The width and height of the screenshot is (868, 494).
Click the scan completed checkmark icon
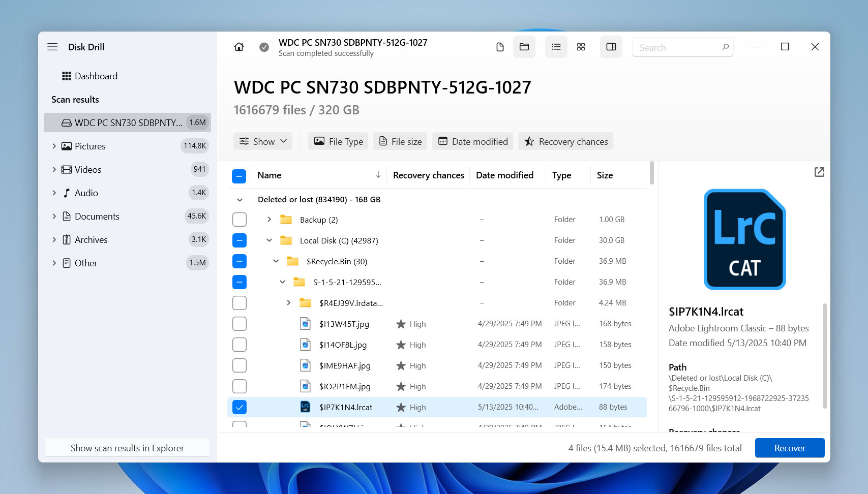(x=264, y=47)
